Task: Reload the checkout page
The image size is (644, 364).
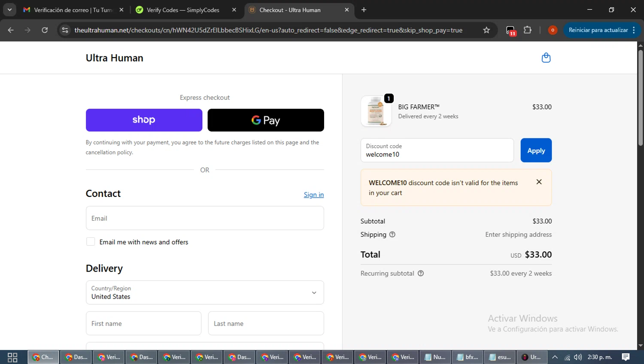Action: 45,30
